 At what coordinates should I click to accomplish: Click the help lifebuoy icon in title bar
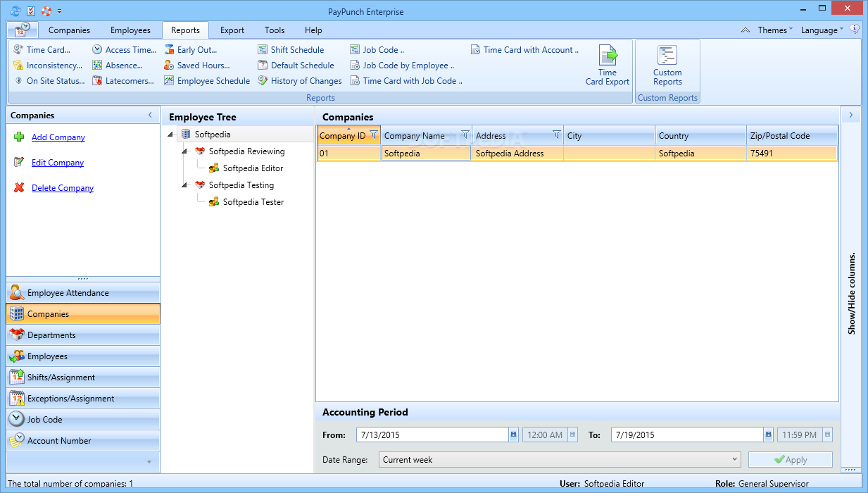[x=46, y=11]
